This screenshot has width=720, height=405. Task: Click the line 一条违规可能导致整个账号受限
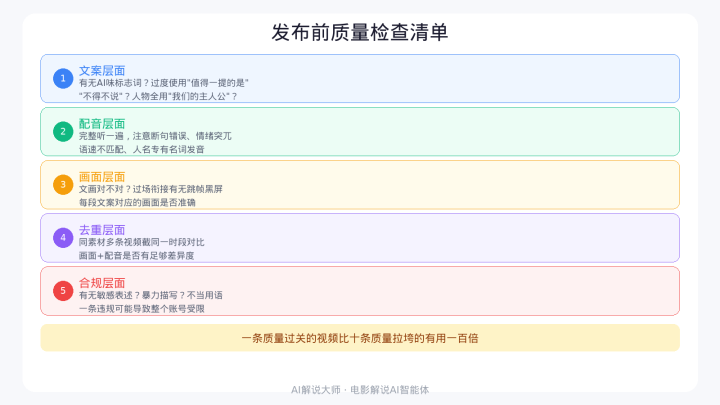coord(141,308)
